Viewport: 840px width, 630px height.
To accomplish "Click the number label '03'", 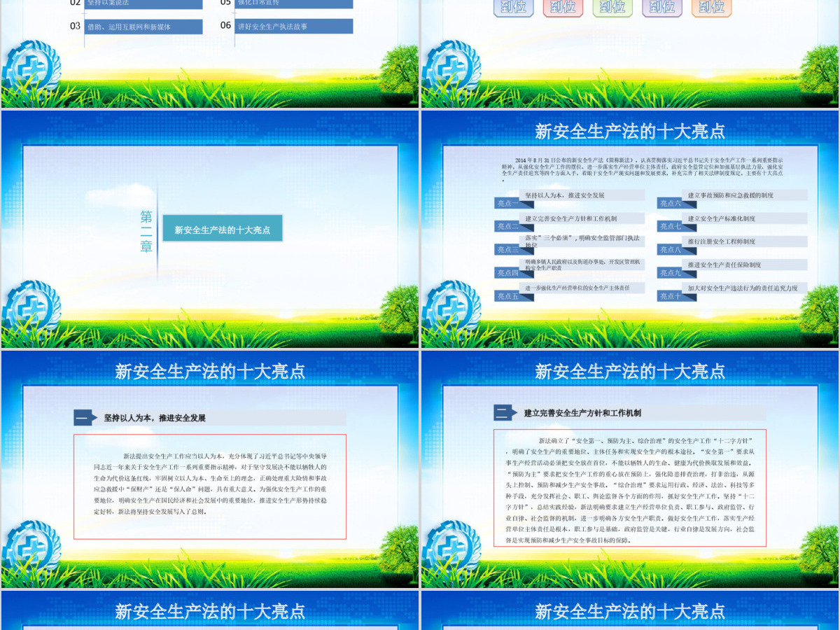I will (x=76, y=26).
